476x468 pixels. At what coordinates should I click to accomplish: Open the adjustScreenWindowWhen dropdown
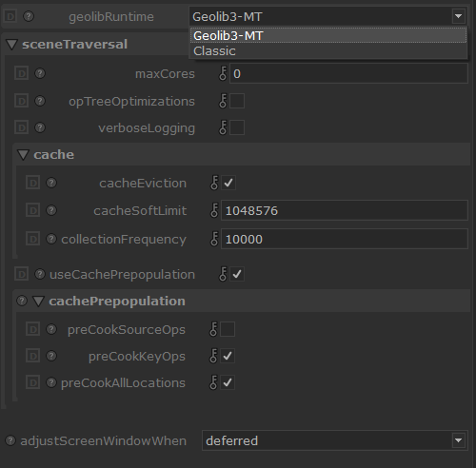(x=335, y=440)
